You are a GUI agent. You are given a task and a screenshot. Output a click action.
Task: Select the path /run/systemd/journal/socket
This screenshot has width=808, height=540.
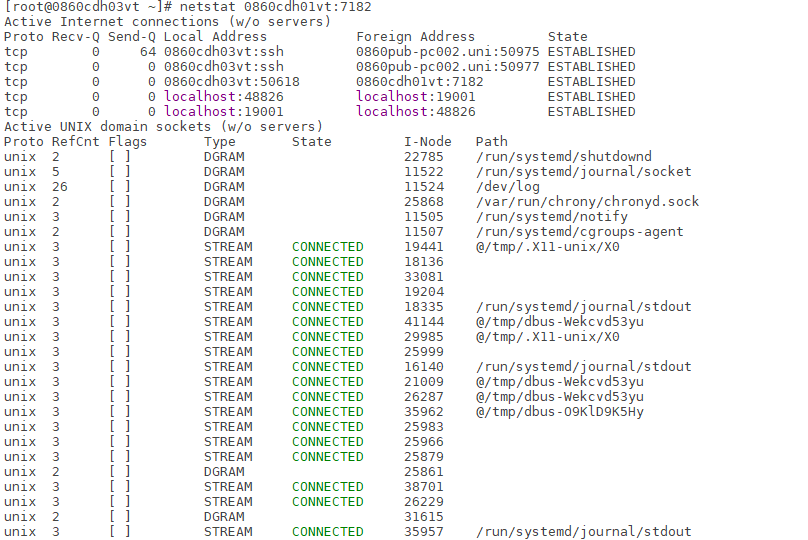click(583, 172)
